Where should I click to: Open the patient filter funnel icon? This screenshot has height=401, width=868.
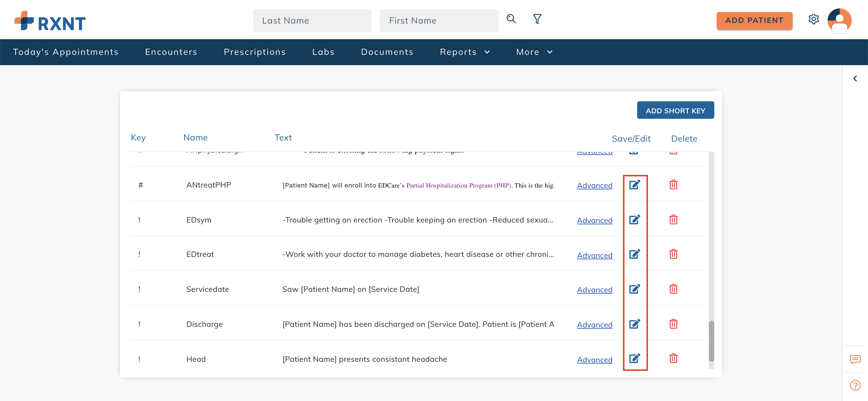click(x=537, y=19)
